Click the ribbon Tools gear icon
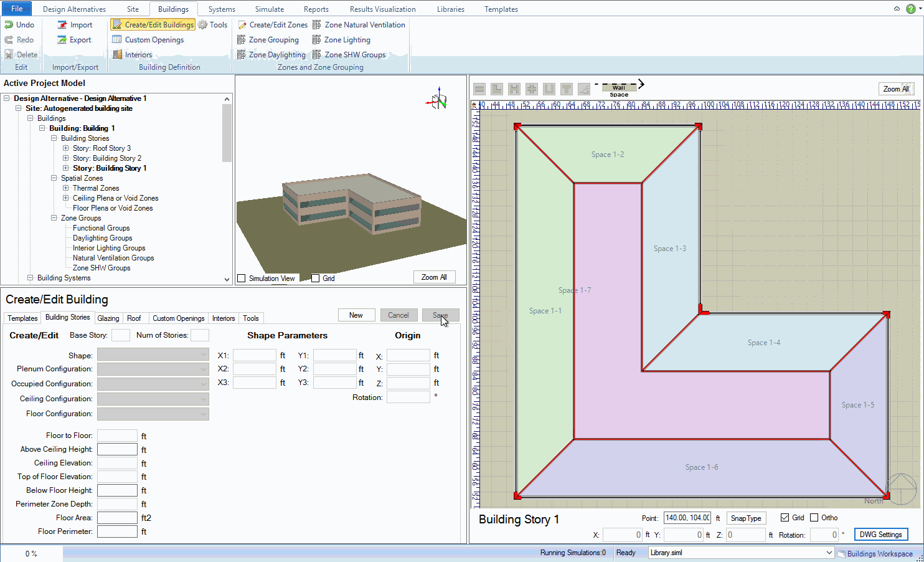Image resolution: width=924 pixels, height=562 pixels. click(203, 25)
